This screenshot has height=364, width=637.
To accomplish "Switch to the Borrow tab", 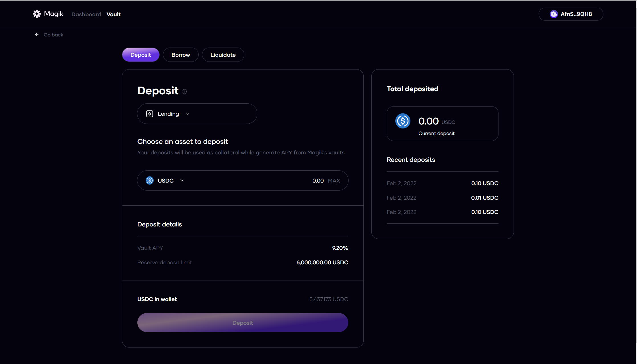I will point(181,55).
